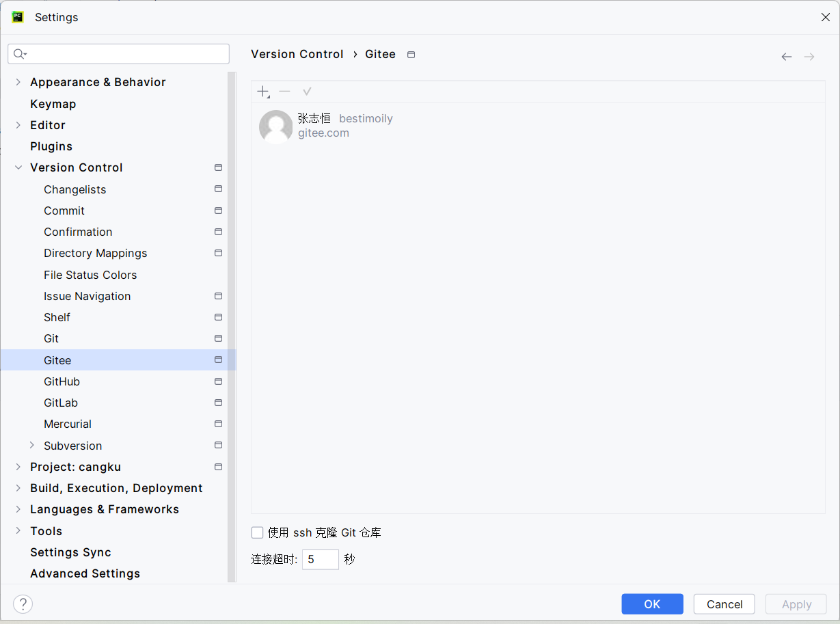Click project icon next to Git row
The height and width of the screenshot is (624, 840).
click(x=219, y=338)
